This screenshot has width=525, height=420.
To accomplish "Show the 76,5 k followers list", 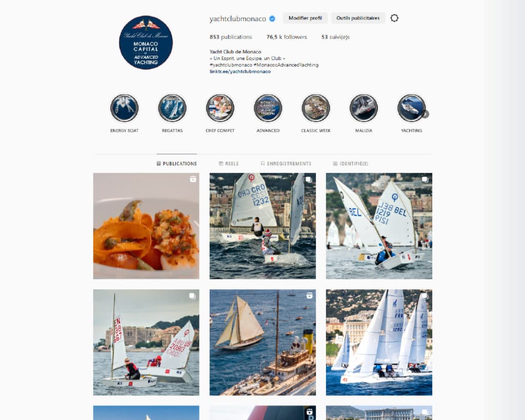I will pos(287,37).
